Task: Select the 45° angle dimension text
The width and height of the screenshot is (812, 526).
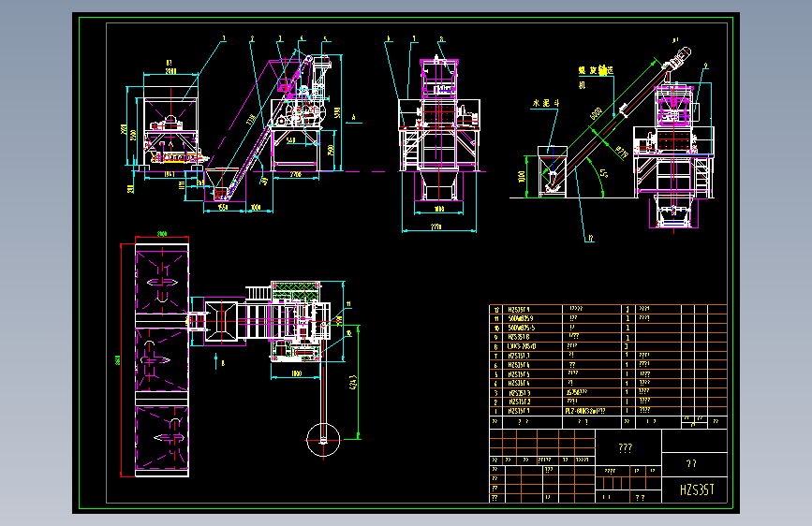Action: coord(604,173)
